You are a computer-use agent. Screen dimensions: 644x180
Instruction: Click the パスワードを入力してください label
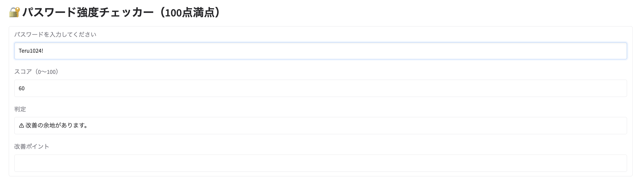[x=55, y=34]
